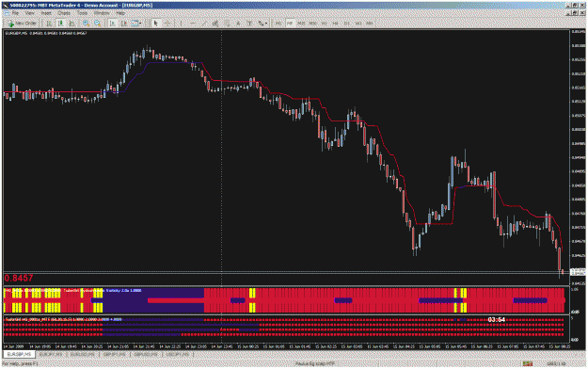
Task: Select the text tool (A)
Action: click(x=238, y=24)
